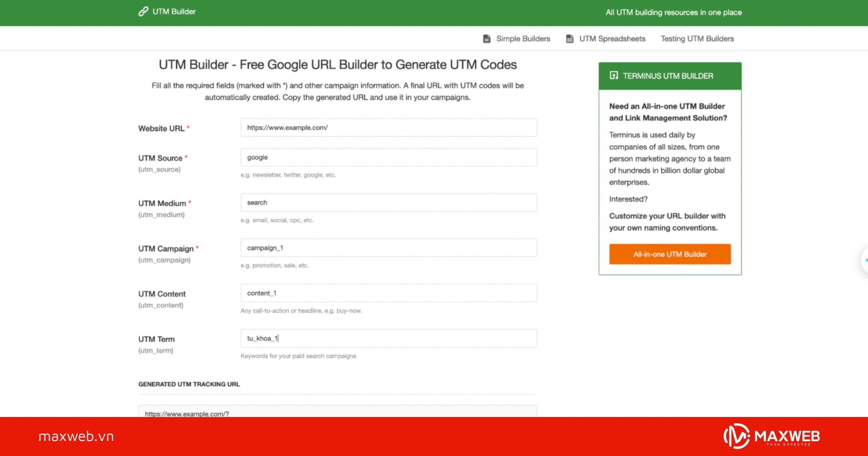
Task: Click the blue circular widget on right edge
Action: (865, 261)
